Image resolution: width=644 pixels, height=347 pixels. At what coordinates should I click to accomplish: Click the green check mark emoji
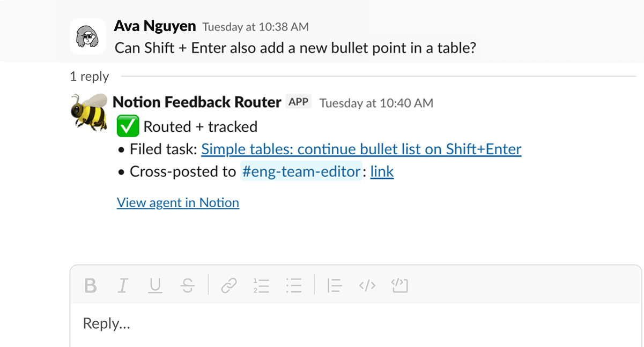point(129,125)
